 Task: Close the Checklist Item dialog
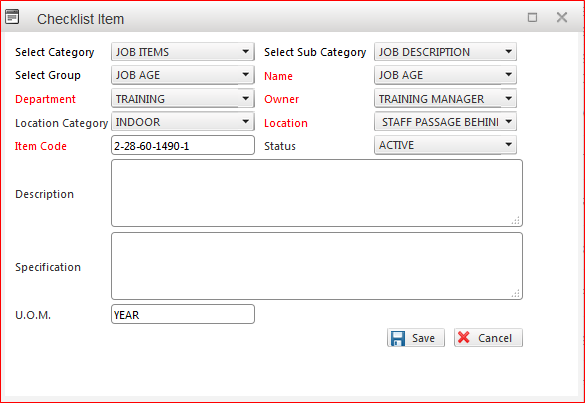click(x=562, y=17)
